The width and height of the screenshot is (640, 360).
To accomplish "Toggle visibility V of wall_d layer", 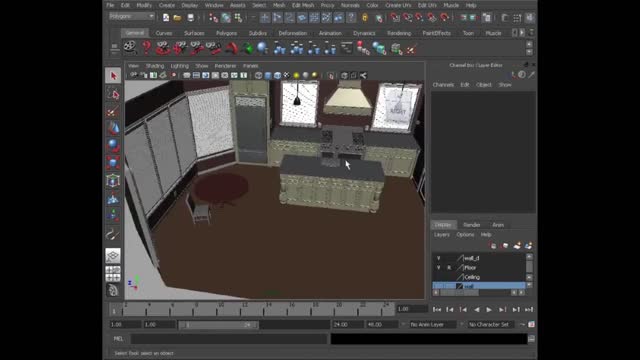I will (439, 258).
